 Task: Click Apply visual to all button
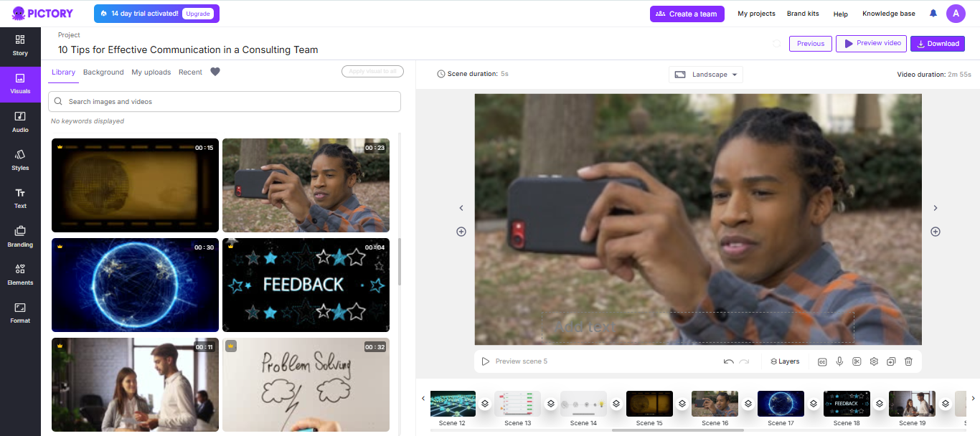[372, 71]
